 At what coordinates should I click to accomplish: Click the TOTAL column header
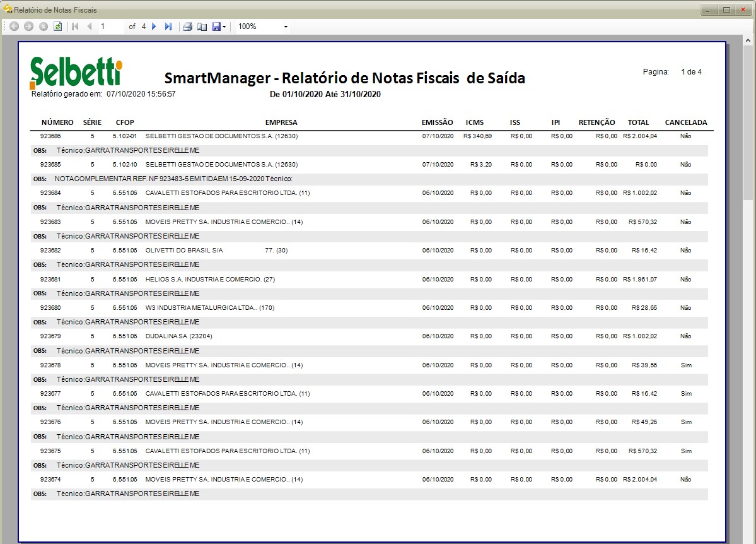pos(638,122)
